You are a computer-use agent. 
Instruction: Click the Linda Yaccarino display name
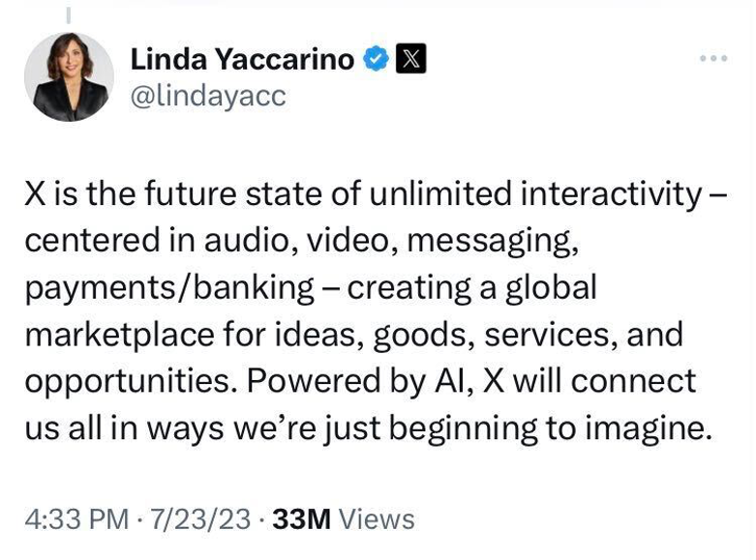[x=242, y=60]
